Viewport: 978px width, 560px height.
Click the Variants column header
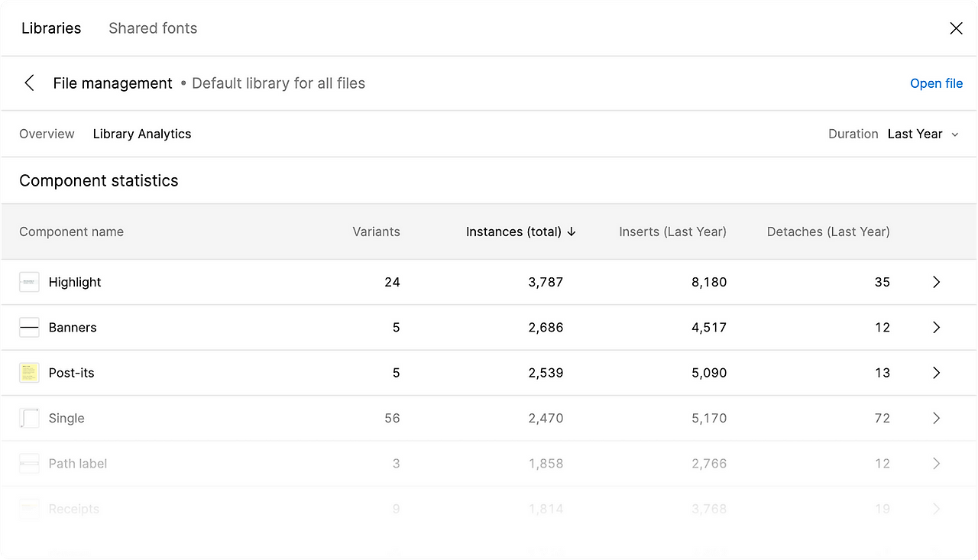tap(376, 231)
